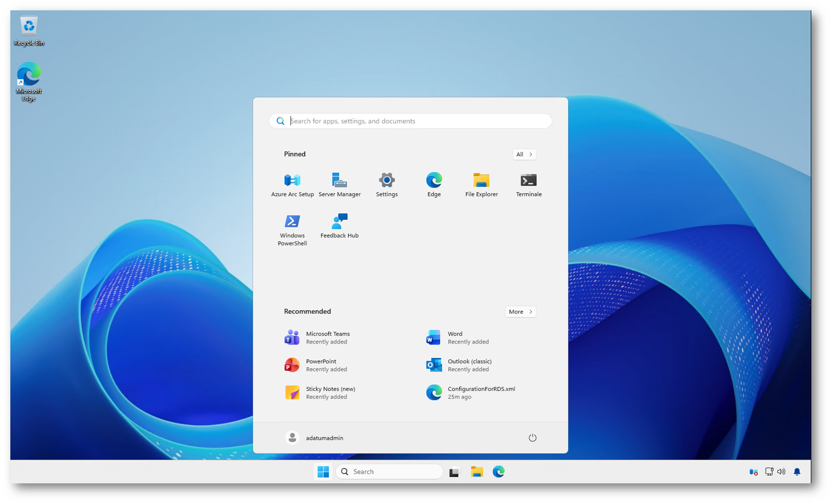
Task: Launch Windows PowerShell from Start menu
Action: pos(292,229)
